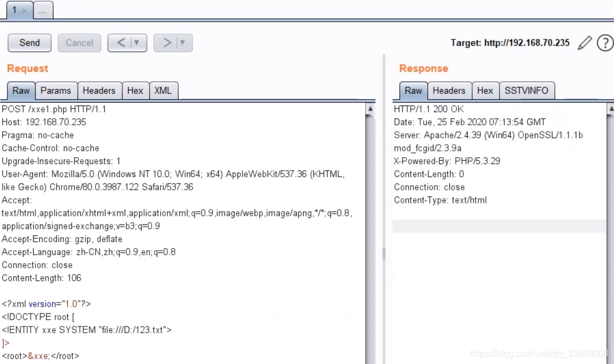This screenshot has width=614, height=364.
Task: Switch Request view to Raw tab
Action: click(21, 91)
